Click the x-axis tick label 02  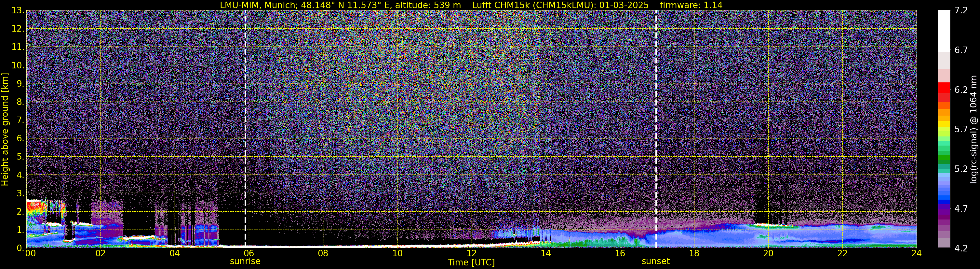pyautogui.click(x=101, y=253)
